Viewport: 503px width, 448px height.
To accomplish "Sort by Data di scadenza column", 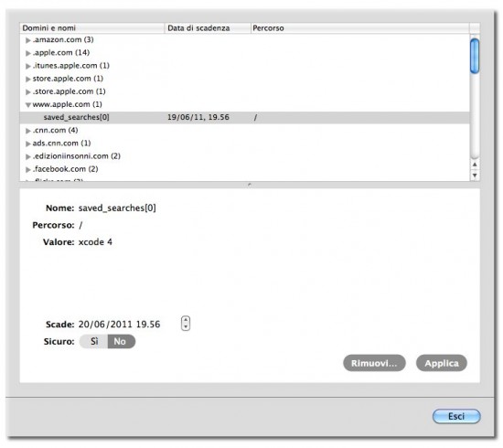I will click(208, 28).
